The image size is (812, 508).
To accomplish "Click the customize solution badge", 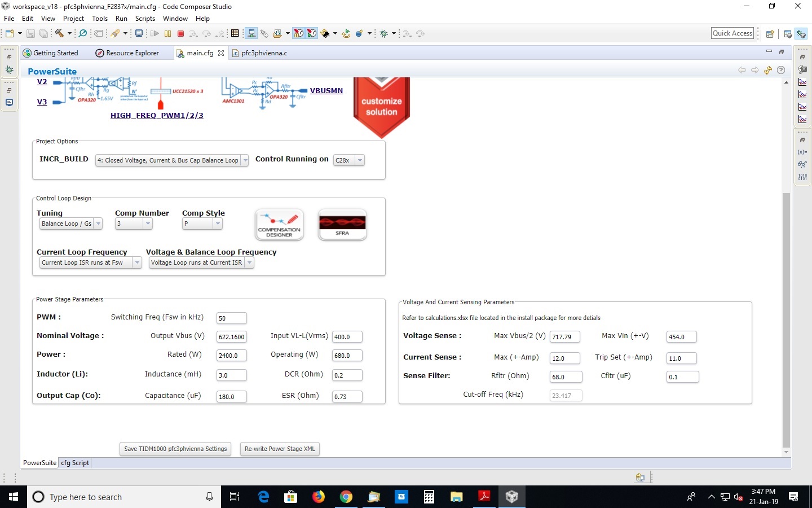I will click(382, 107).
